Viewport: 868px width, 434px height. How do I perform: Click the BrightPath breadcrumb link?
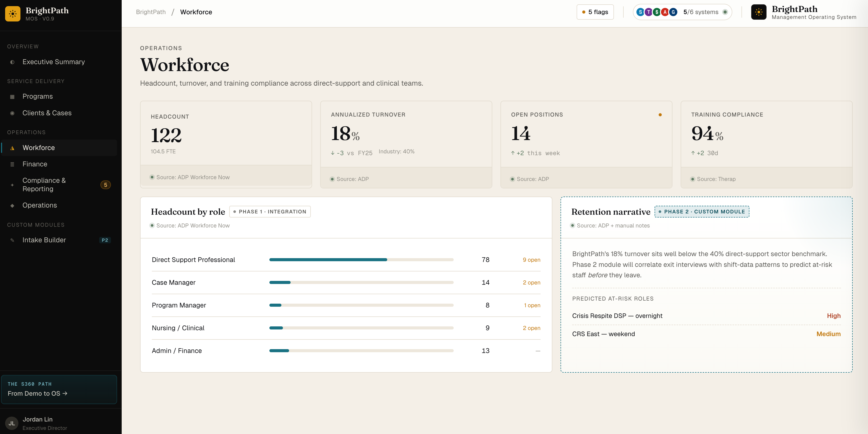151,12
